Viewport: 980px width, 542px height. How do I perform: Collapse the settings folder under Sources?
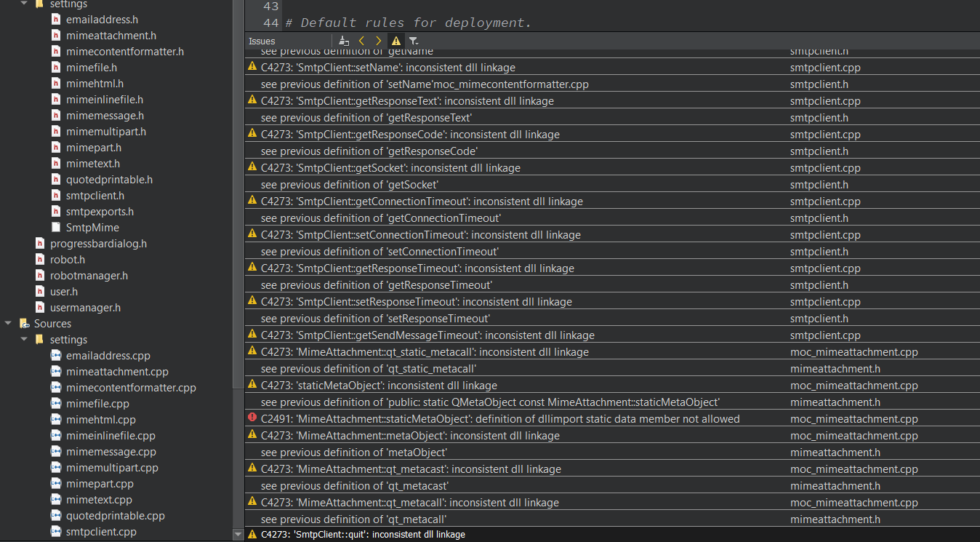click(x=24, y=340)
